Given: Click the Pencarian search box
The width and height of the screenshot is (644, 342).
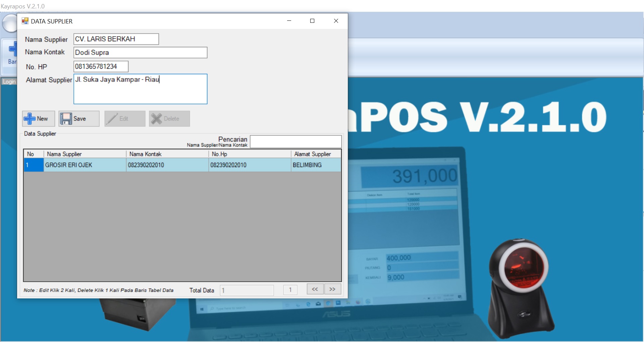Looking at the screenshot, I should (296, 141).
